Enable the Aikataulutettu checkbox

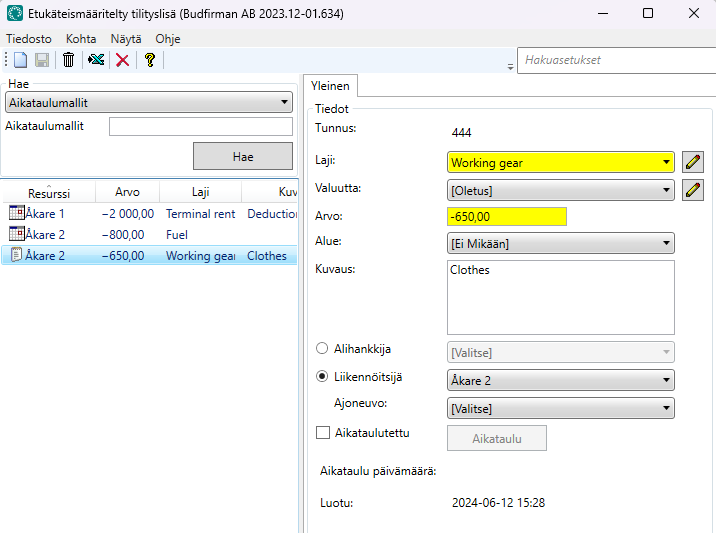tap(323, 433)
